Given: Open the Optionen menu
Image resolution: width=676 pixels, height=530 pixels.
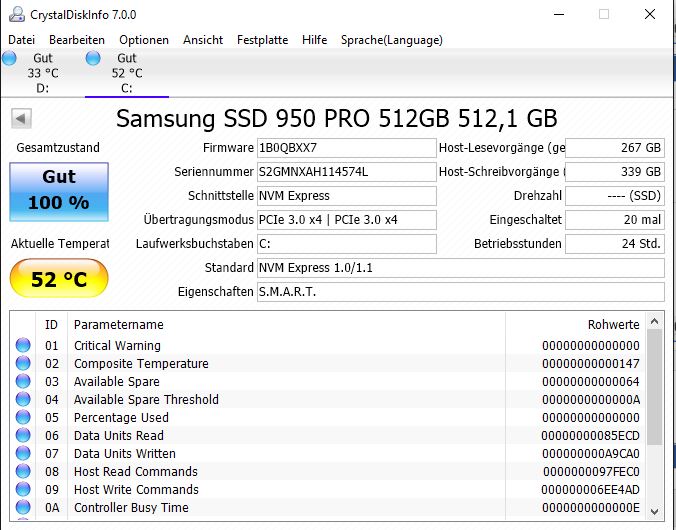Looking at the screenshot, I should 144,40.
